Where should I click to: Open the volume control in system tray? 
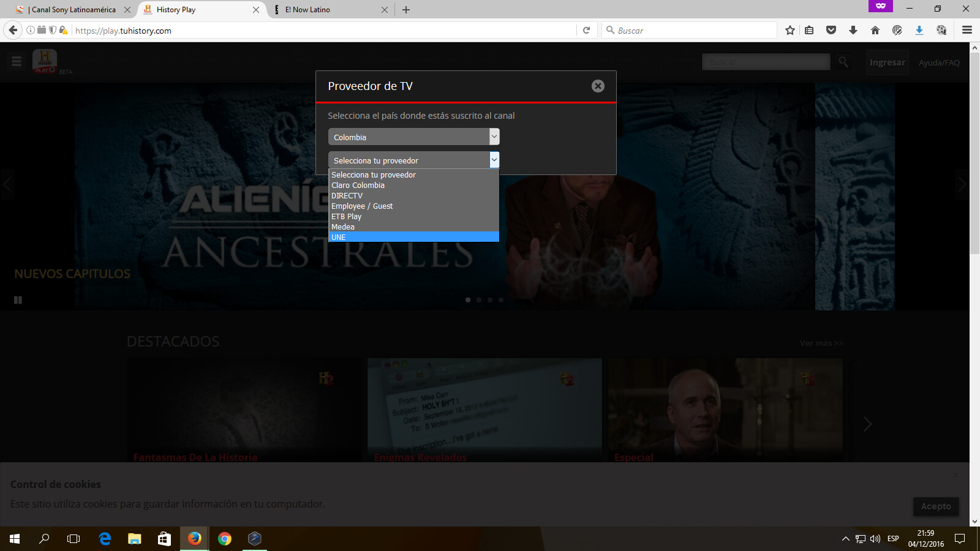pos(875,539)
